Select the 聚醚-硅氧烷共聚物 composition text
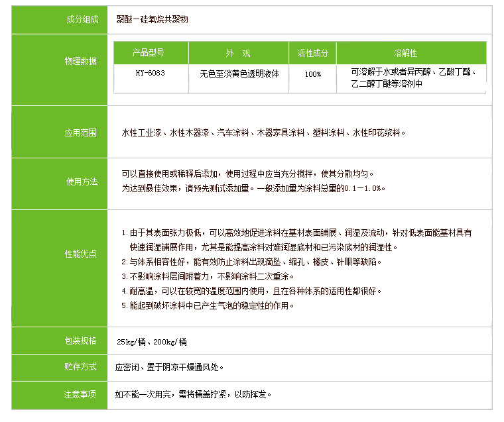This screenshot has height=422, width=504. pos(152,20)
